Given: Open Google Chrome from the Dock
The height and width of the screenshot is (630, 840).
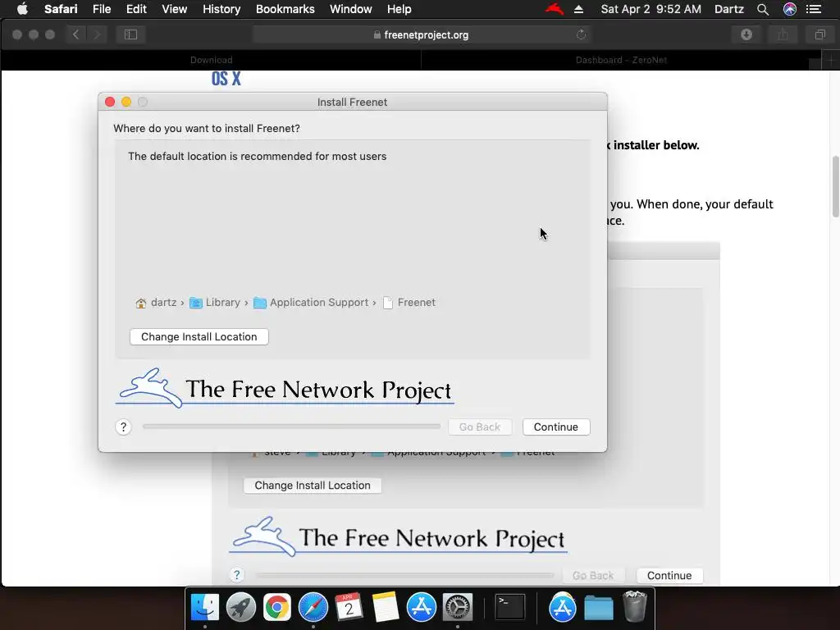Looking at the screenshot, I should [277, 608].
